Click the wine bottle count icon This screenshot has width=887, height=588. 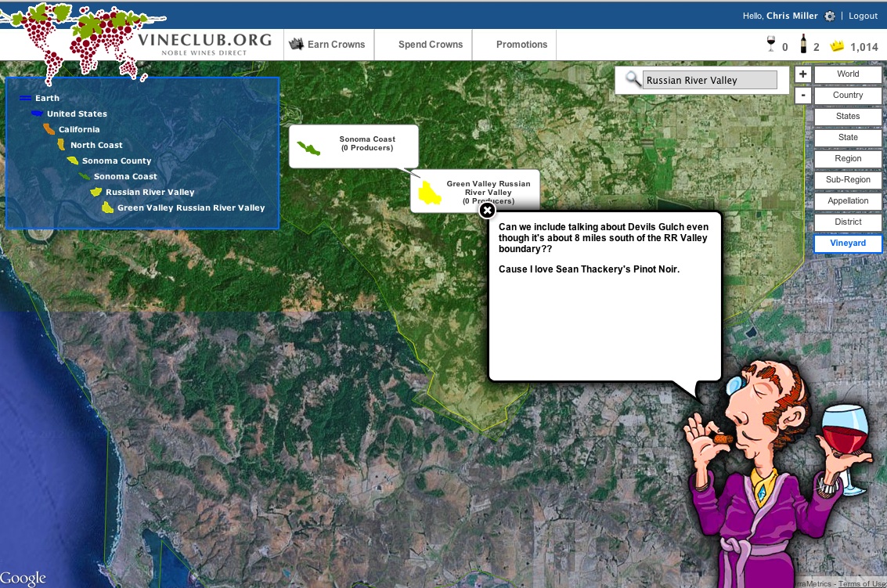(803, 45)
